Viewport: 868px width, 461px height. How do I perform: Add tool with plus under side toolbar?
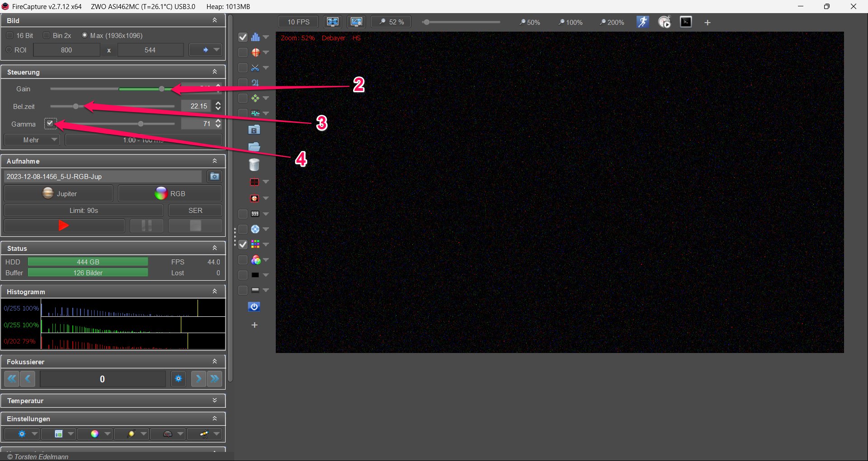tap(255, 325)
